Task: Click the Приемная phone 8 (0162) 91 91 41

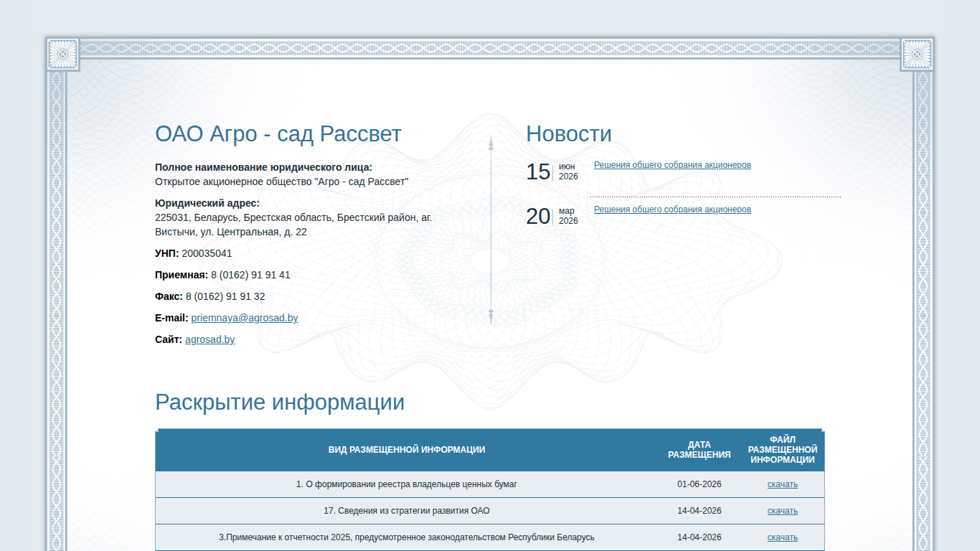Action: pos(250,275)
